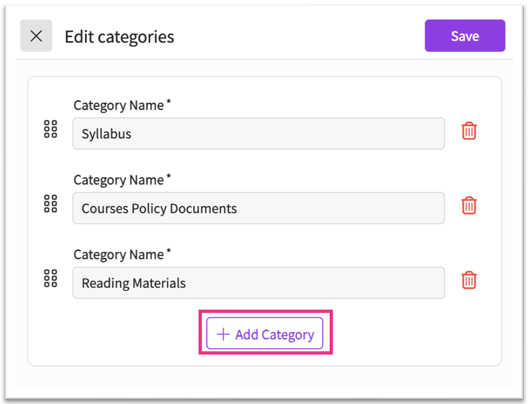Click Category Name label above Courses Policy Documents

point(118,180)
